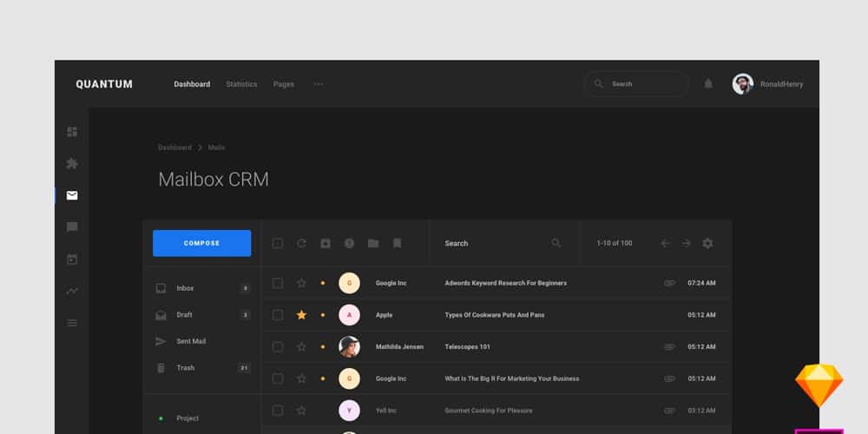Check the Adwords Keyword Research email checkbox

tap(278, 283)
